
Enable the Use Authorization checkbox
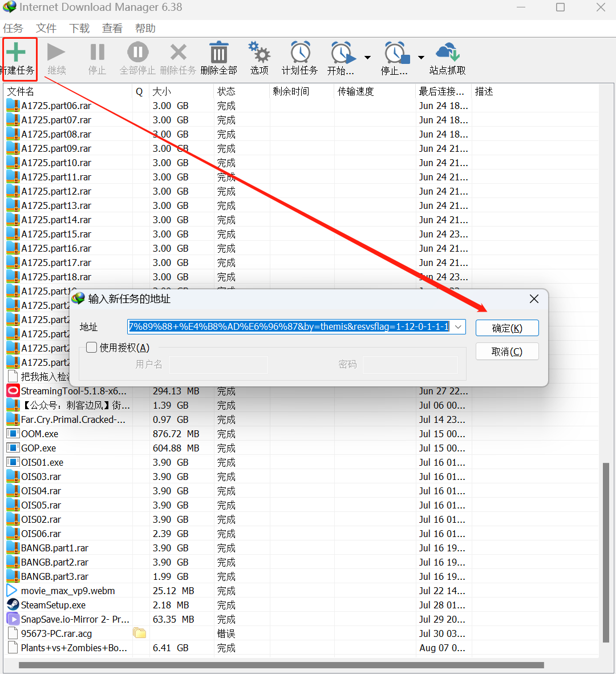pos(91,348)
